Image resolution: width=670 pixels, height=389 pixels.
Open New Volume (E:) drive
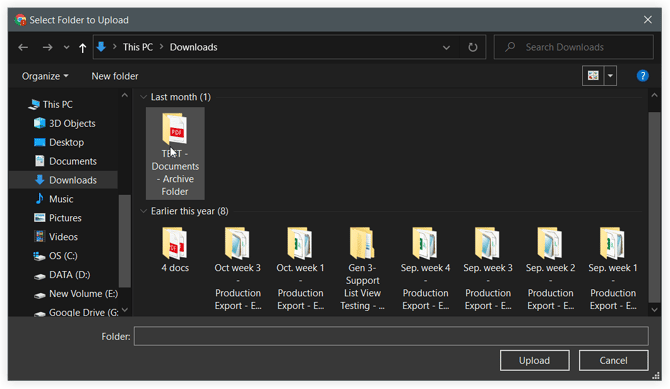coord(76,294)
